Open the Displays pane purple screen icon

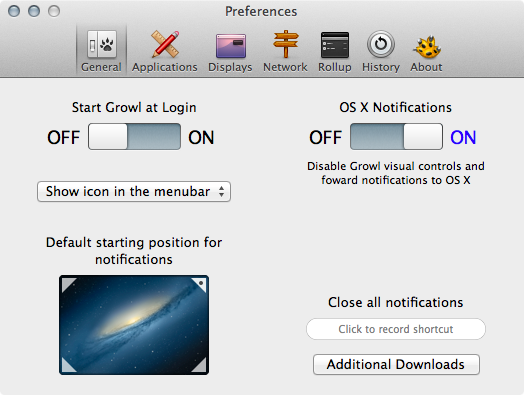tap(231, 45)
